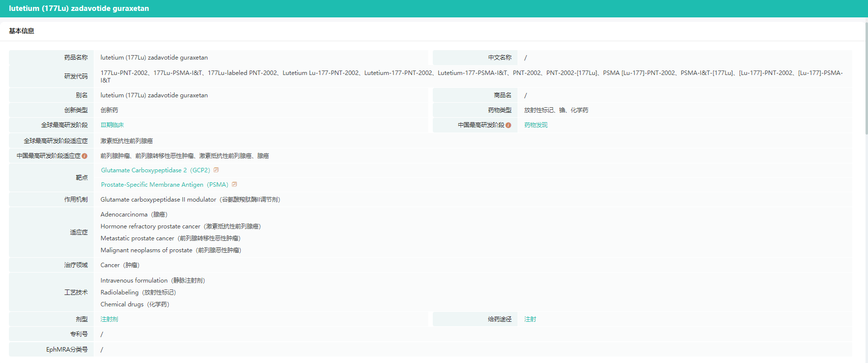Screen dimensions: 868x363
Task: Open the 药物发现 stage link
Action: pyautogui.click(x=535, y=125)
